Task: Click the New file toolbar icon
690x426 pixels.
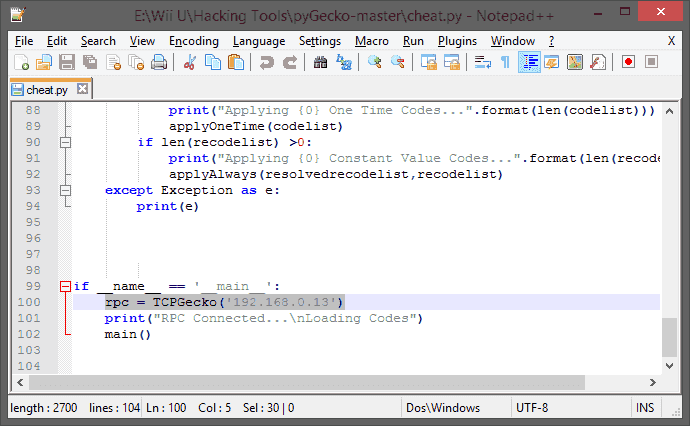Action: coord(21,62)
